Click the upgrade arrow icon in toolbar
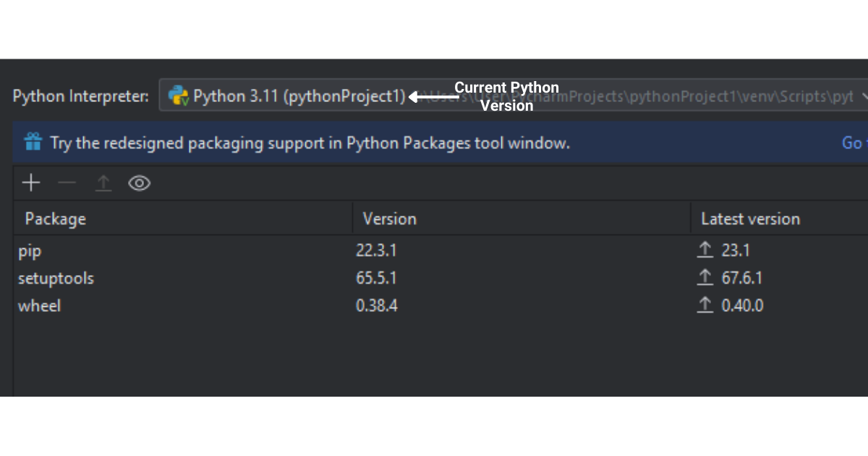Screen dimensions: 868x456 103,183
